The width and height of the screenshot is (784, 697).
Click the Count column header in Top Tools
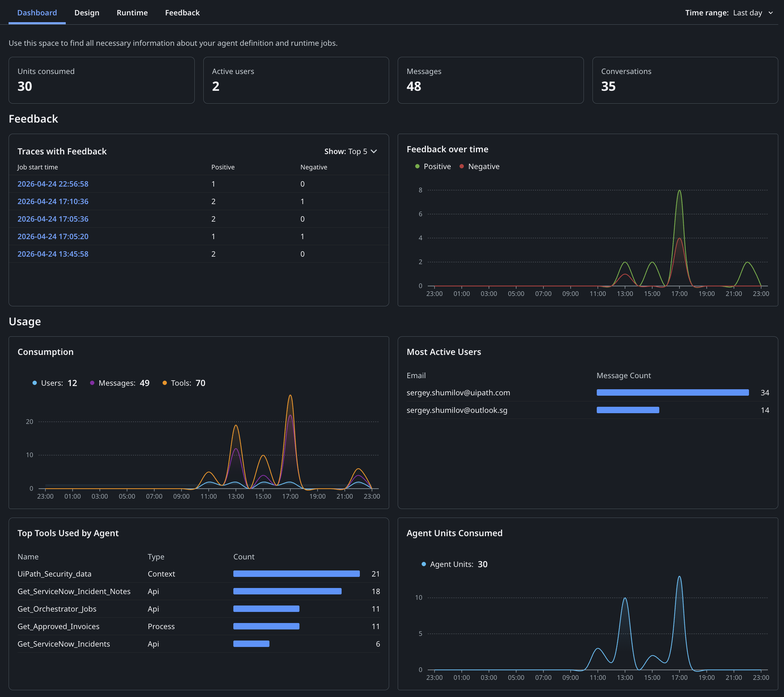[244, 557]
